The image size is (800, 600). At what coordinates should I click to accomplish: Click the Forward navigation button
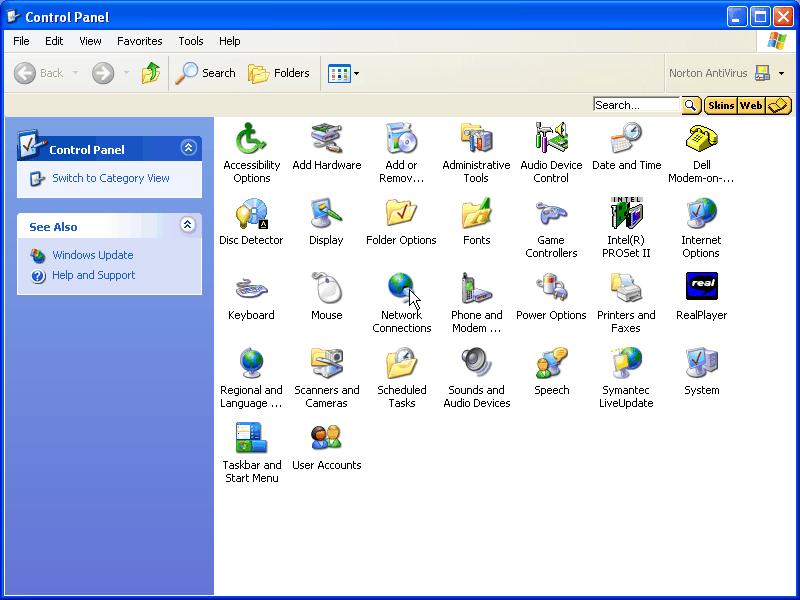coord(103,73)
